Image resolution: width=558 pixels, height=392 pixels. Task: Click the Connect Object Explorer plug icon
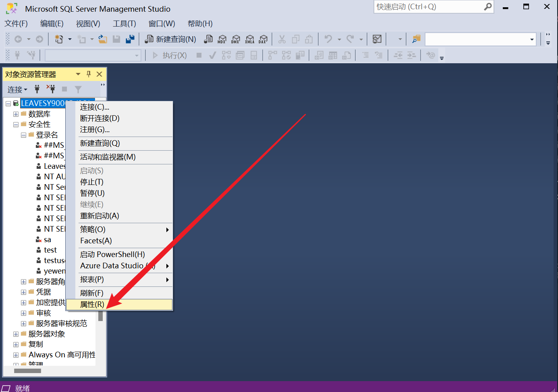(x=37, y=89)
